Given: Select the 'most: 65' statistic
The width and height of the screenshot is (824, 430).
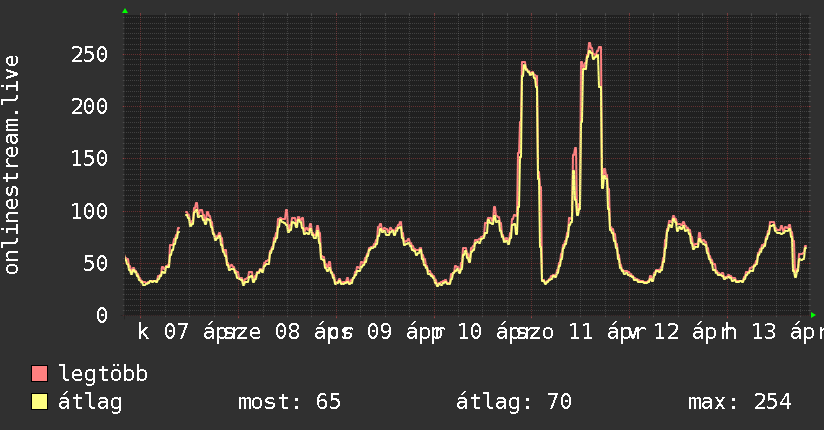Looking at the screenshot, I should [290, 402].
